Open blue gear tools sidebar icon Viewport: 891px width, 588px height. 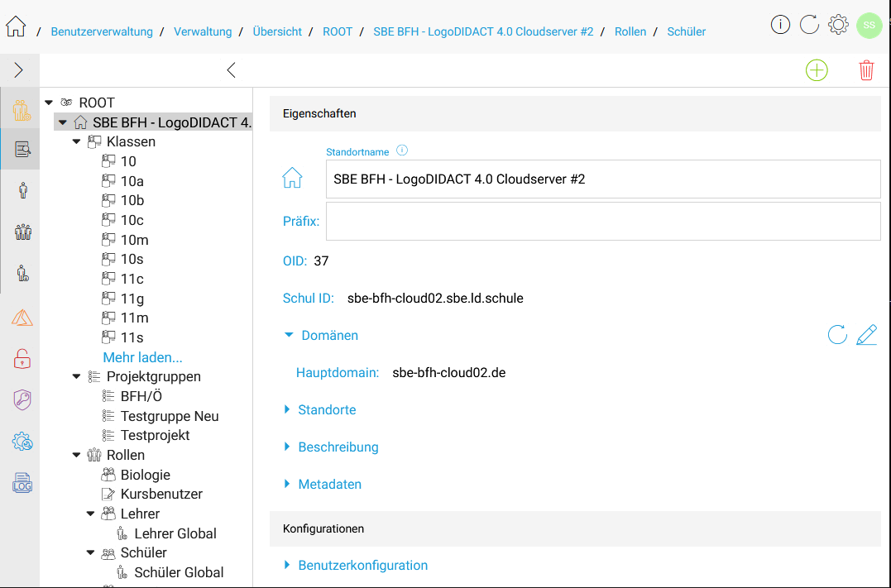(x=22, y=442)
